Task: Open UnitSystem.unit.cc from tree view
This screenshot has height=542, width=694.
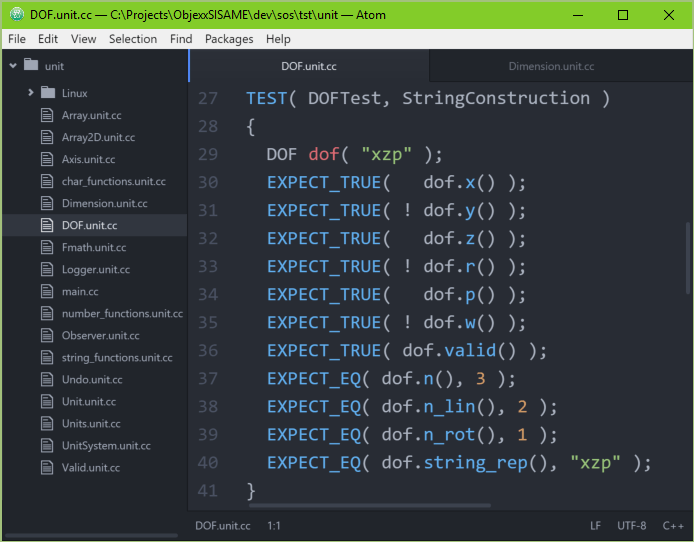Action: pyautogui.click(x=106, y=446)
